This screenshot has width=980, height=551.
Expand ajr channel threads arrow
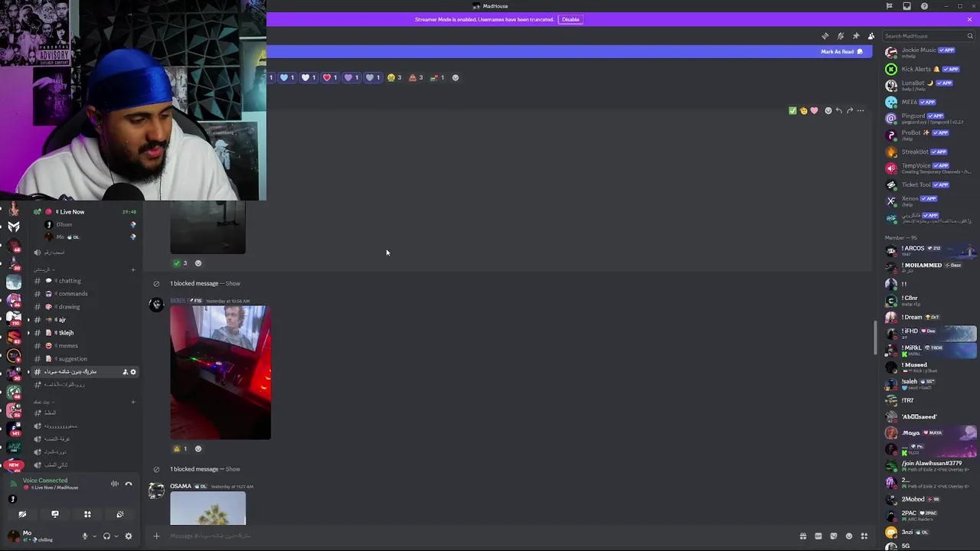point(28,320)
